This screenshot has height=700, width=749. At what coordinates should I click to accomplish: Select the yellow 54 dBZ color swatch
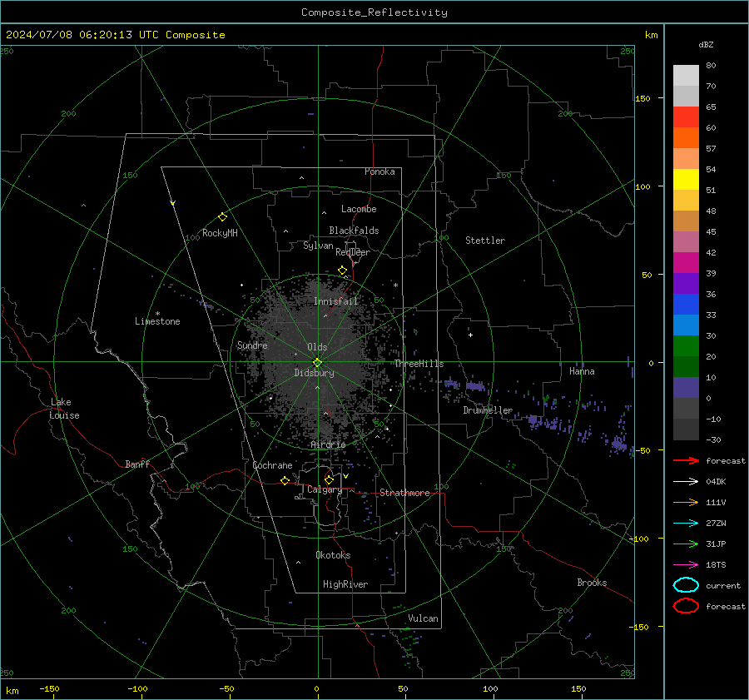click(686, 180)
